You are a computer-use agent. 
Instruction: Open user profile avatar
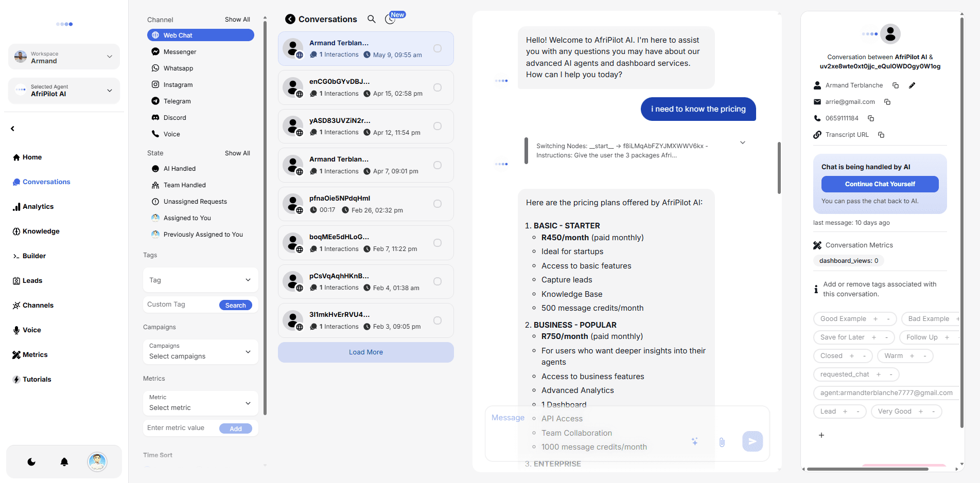pyautogui.click(x=97, y=462)
